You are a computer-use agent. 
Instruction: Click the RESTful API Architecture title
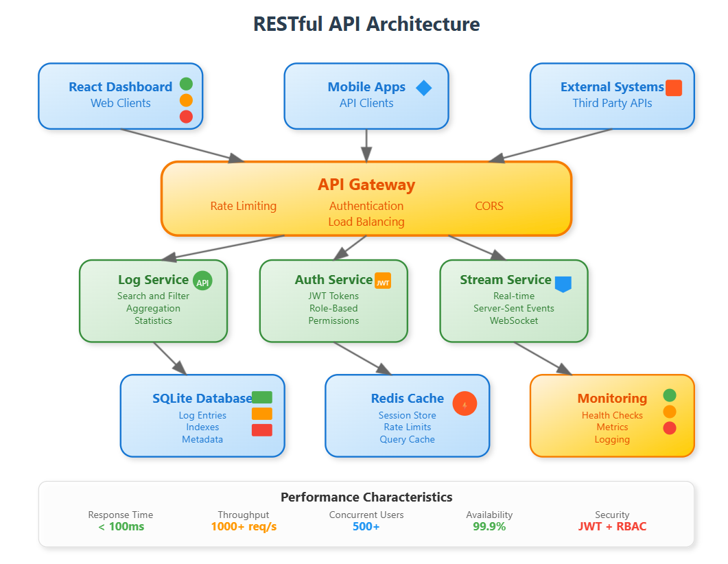pyautogui.click(x=366, y=24)
